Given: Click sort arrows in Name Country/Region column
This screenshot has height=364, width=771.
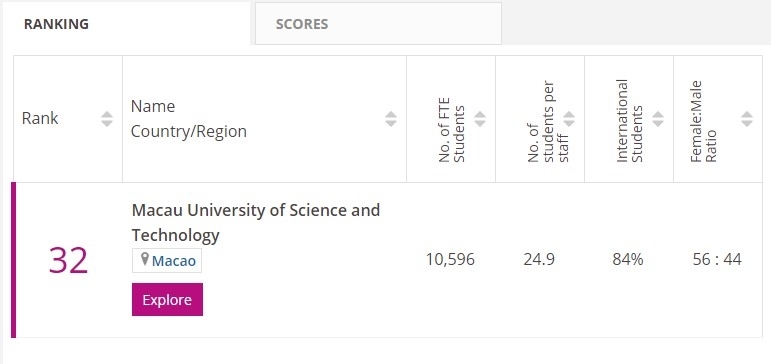Looking at the screenshot, I should (391, 119).
